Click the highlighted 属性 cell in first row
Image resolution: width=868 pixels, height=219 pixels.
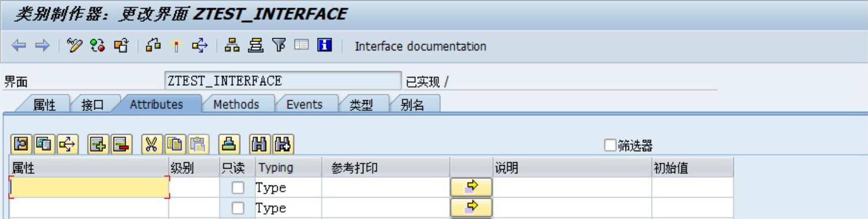click(x=89, y=188)
